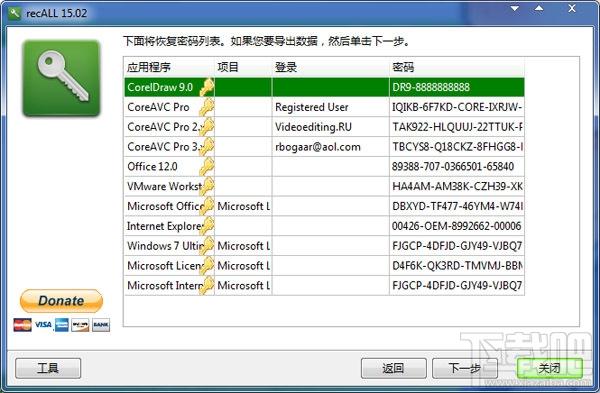Click Microsoft item cell in Windows 7 row

point(243,246)
